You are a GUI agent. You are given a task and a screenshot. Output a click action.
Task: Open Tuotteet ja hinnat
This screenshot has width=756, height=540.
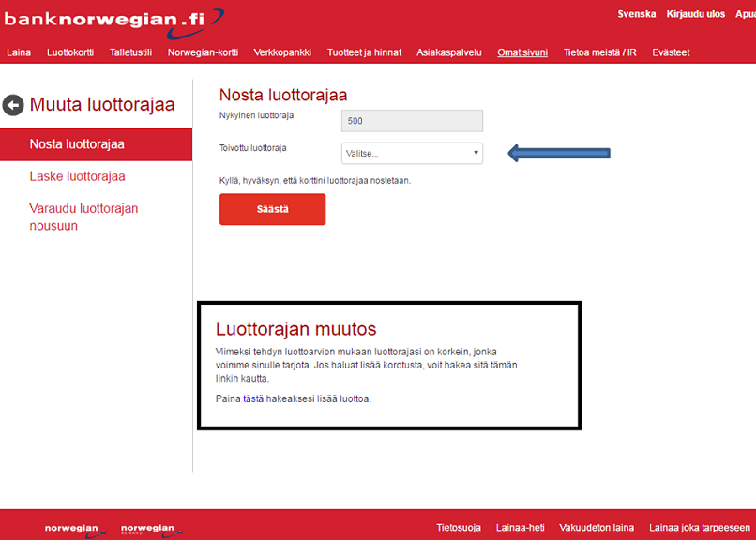364,52
